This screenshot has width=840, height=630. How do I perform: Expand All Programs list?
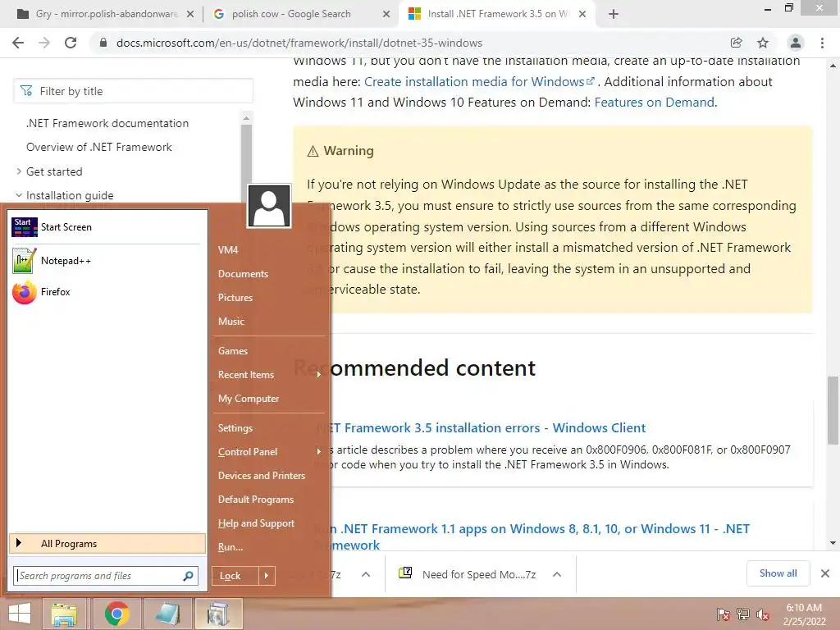click(107, 544)
